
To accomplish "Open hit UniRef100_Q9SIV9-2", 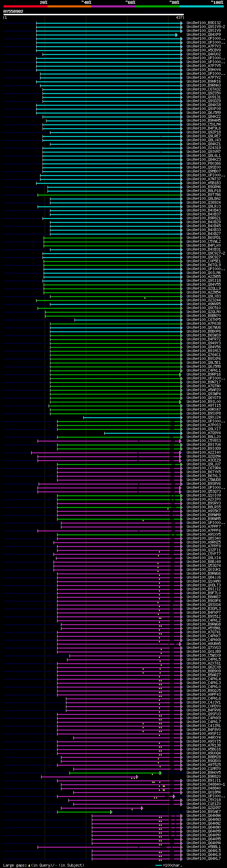I will pyautogui.click(x=206, y=27).
